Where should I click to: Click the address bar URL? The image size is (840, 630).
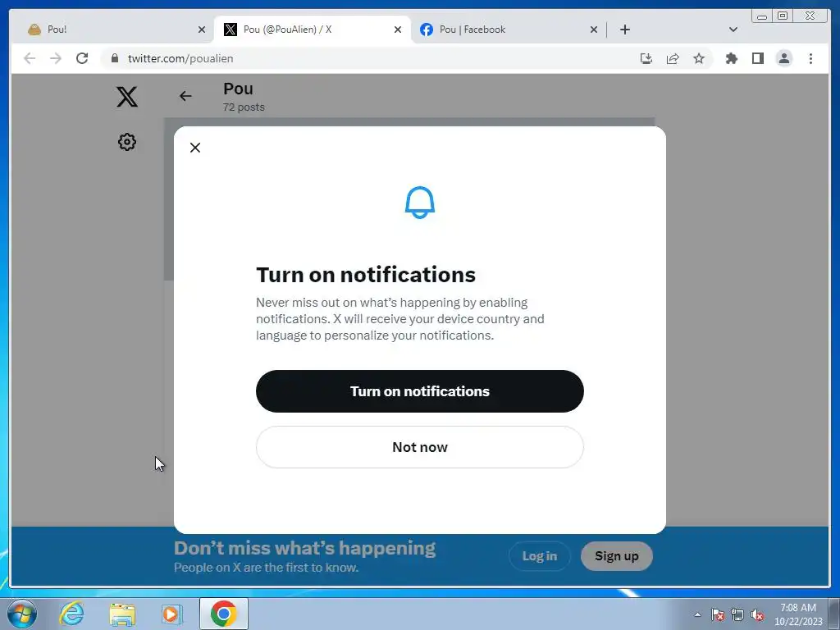click(x=180, y=58)
